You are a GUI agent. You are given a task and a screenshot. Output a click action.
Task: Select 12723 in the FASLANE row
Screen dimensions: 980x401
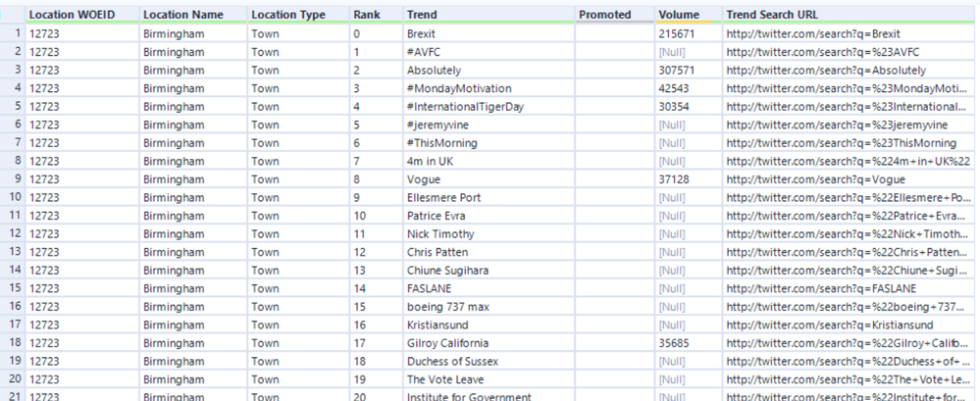pyautogui.click(x=81, y=288)
